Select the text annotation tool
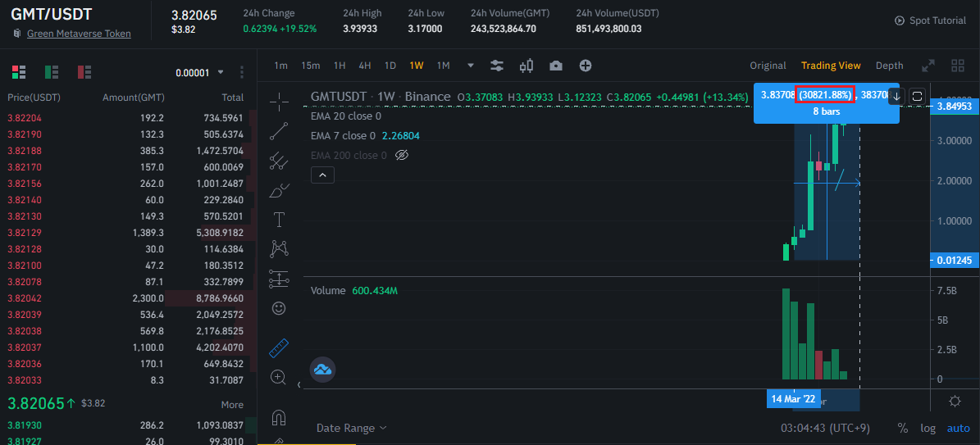The width and height of the screenshot is (980, 445). coord(279,220)
